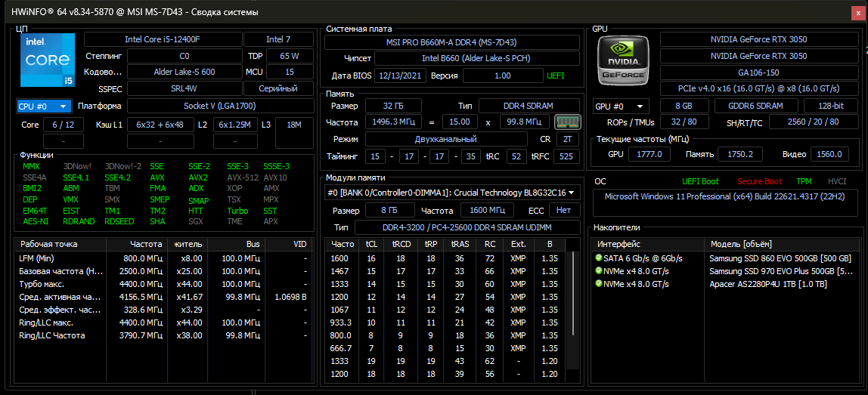Click the Samsung 970 EVO NVMe status icon

pos(598,271)
